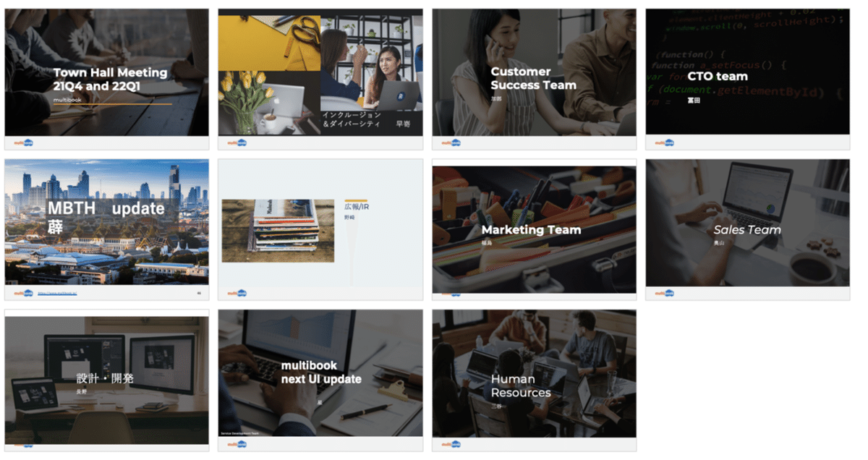Screen dimensions: 868x460
Task: Click multibook logo under Town Hall Meeting slide
Action: click(23, 142)
